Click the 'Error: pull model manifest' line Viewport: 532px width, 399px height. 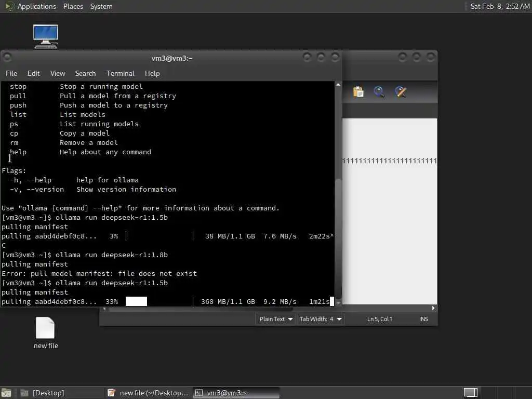(x=99, y=273)
